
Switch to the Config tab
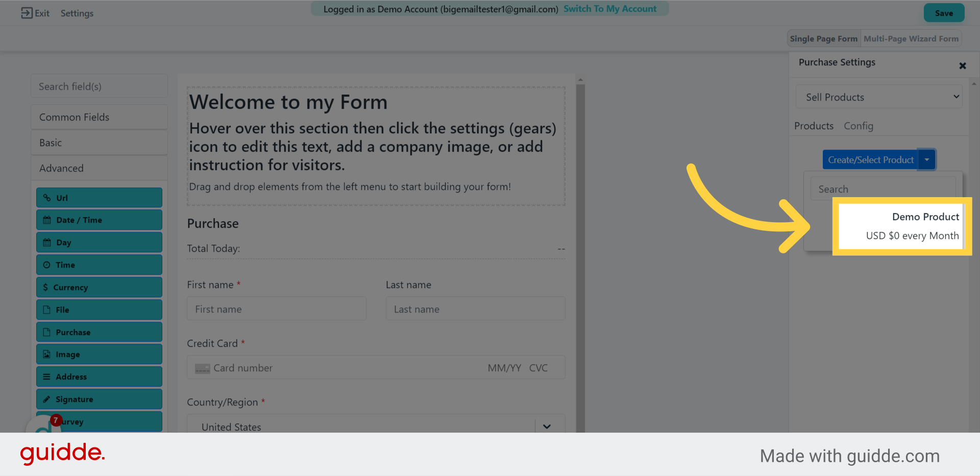pos(859,126)
